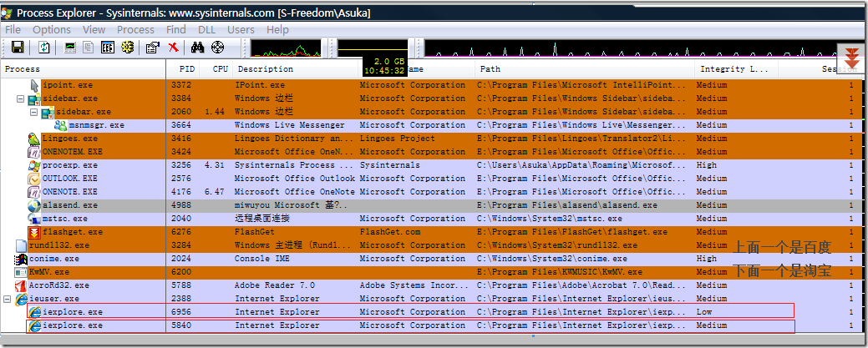Sort by the Description column header

(x=296, y=69)
